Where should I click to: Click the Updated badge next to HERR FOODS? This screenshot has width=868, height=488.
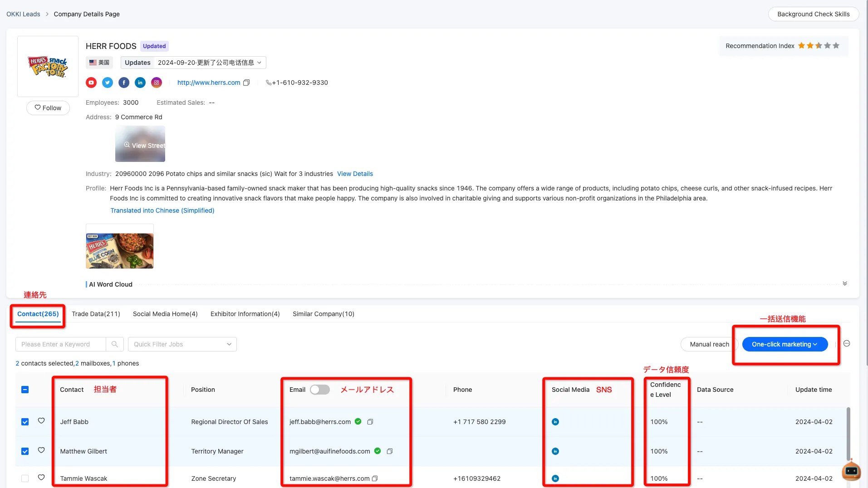[154, 46]
